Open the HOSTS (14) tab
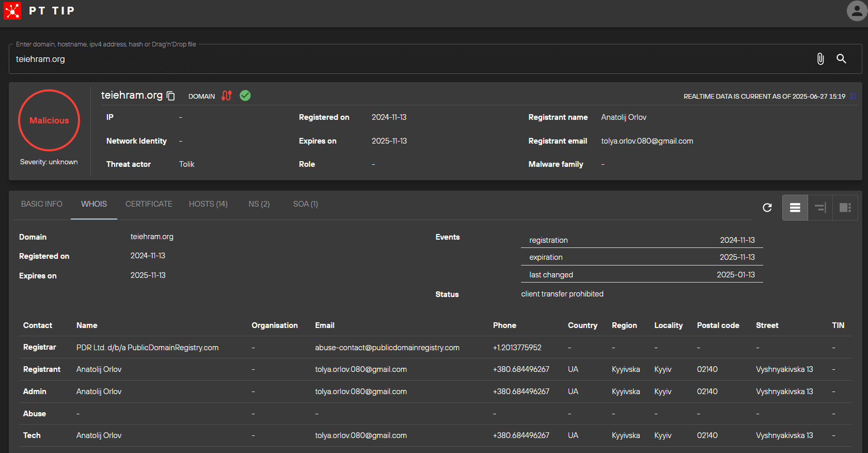868x453 pixels. [x=208, y=204]
